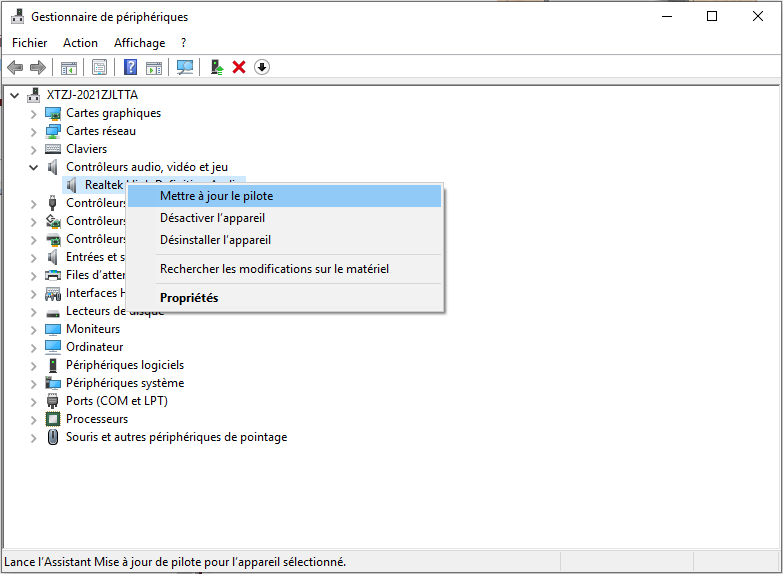
Task: Click the Périphériques logiciels icon
Action: [x=53, y=365]
